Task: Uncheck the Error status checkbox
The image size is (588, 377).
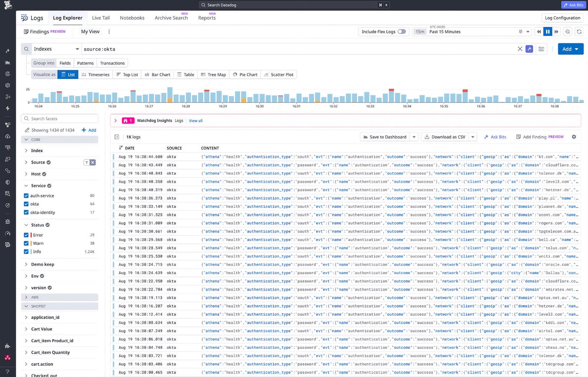Action: coord(26,235)
